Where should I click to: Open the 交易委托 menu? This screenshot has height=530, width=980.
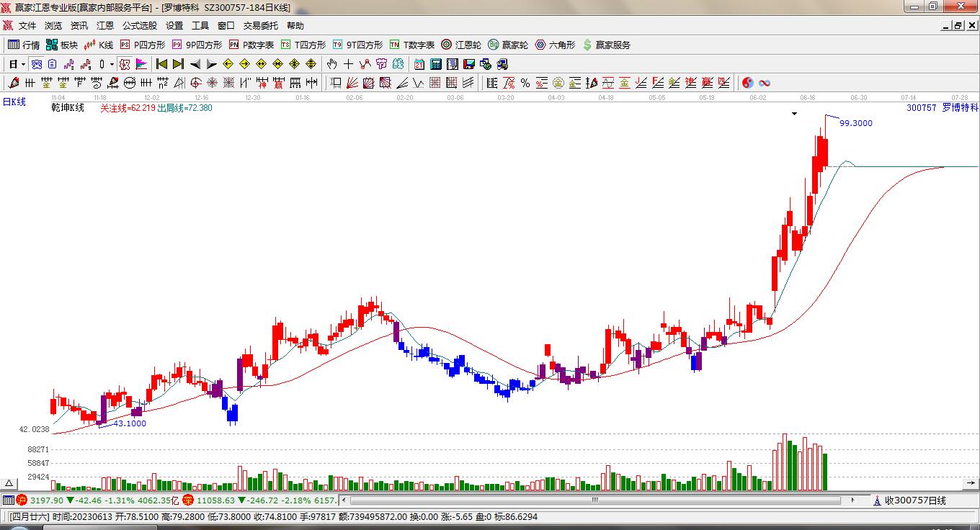[x=260, y=25]
